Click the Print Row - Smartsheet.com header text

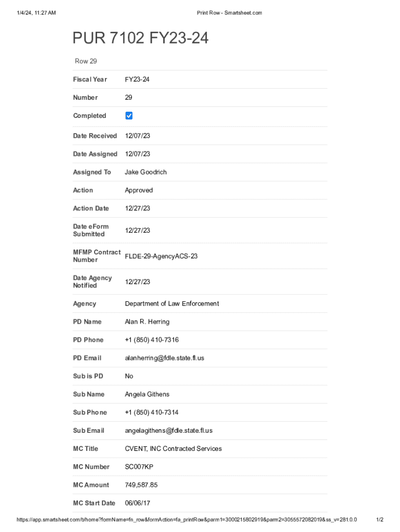pos(229,12)
